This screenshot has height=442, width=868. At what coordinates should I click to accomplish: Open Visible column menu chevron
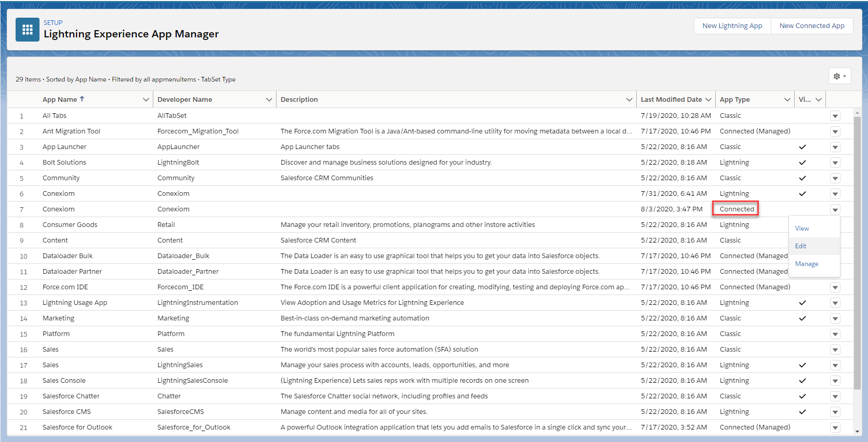coord(819,100)
